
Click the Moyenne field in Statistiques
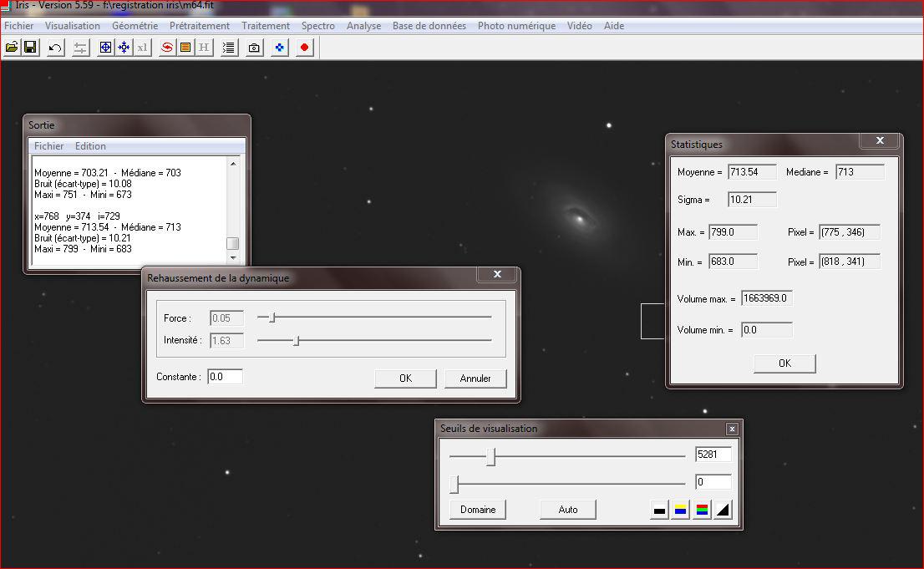752,172
